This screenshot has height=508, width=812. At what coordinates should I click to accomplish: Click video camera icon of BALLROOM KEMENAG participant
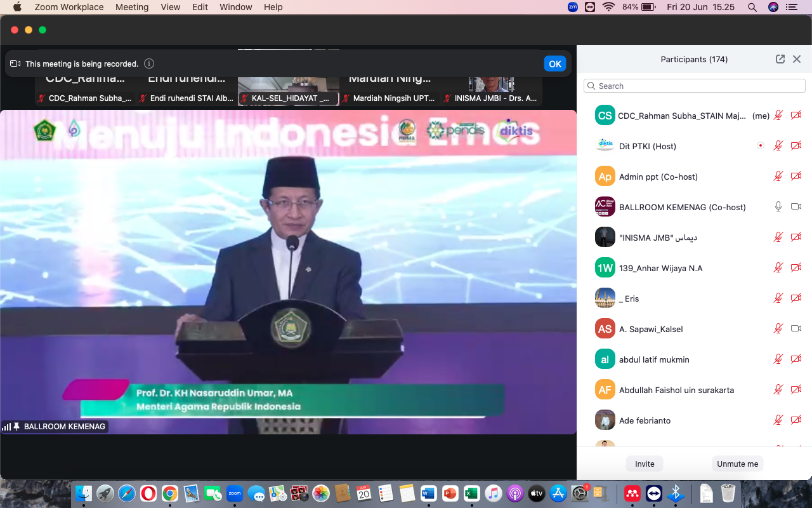click(796, 207)
